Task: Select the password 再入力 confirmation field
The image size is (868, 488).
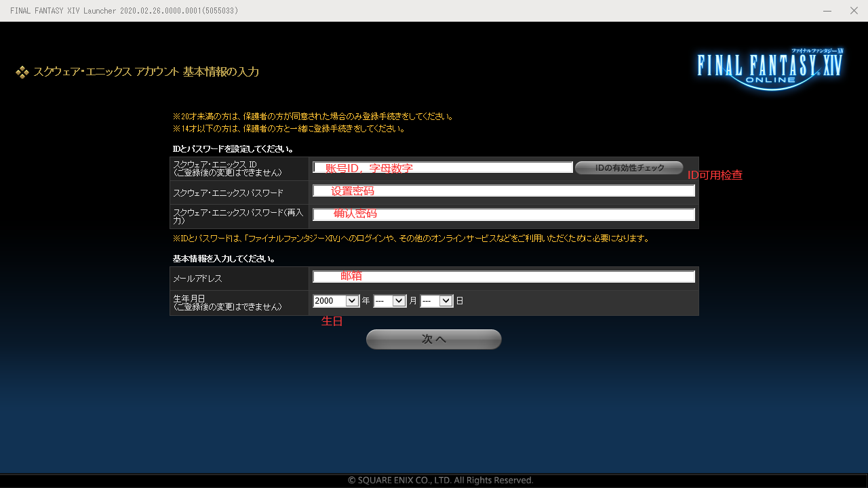Action: pos(504,215)
